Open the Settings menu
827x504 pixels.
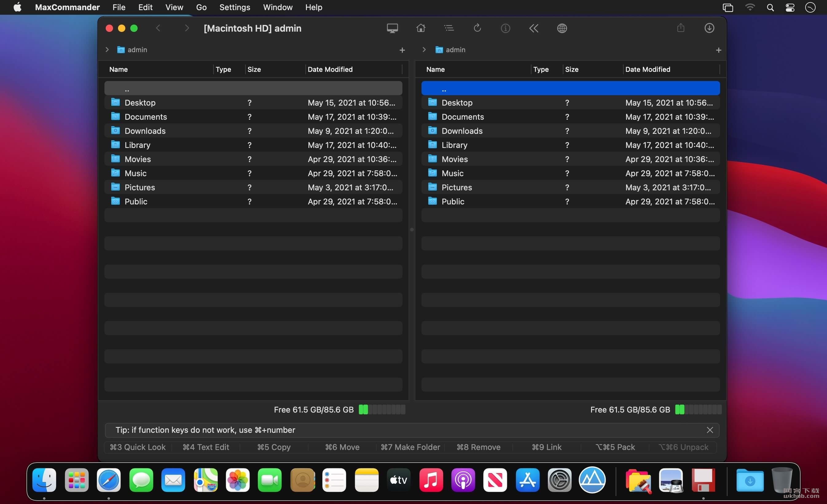point(235,7)
